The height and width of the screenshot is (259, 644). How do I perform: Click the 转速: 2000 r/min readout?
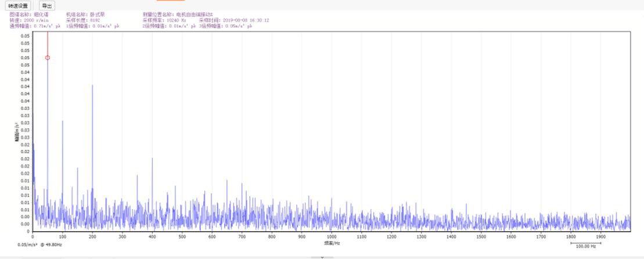point(29,20)
